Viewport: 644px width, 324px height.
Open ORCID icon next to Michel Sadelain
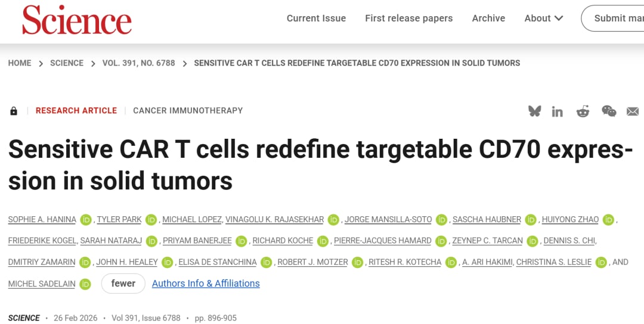85,284
